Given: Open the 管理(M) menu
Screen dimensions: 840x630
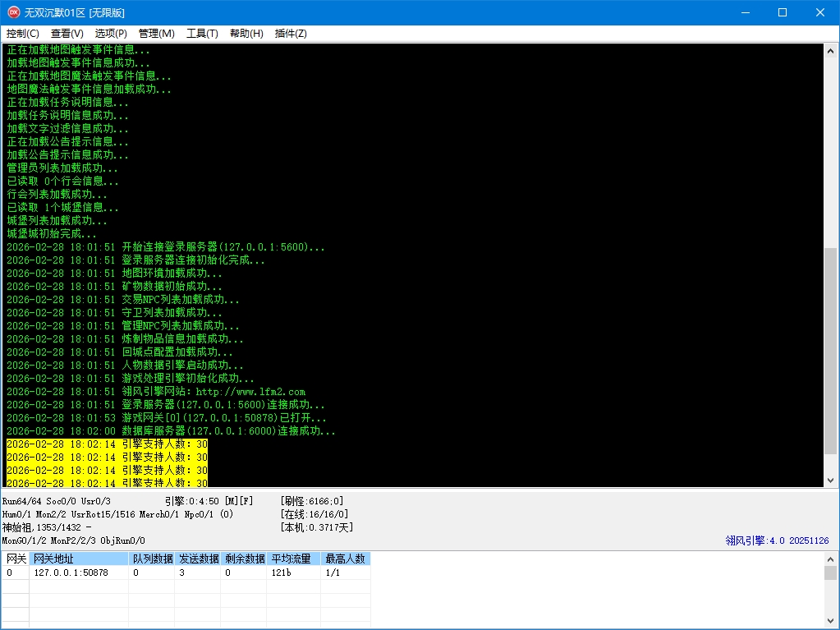Looking at the screenshot, I should [156, 34].
